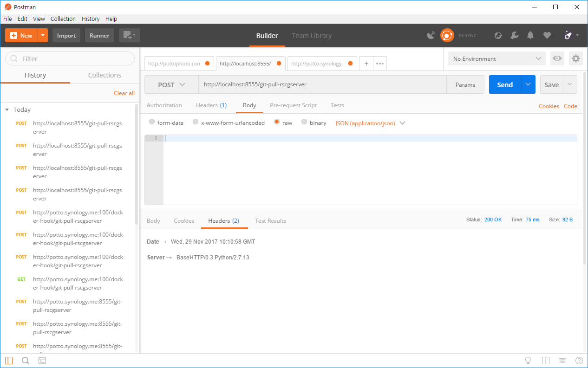Switch to Team Library tab
588x368 pixels.
[x=312, y=36]
